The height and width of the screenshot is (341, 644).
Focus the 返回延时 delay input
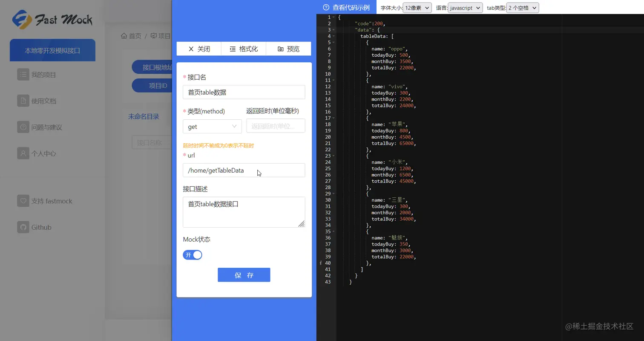[276, 126]
